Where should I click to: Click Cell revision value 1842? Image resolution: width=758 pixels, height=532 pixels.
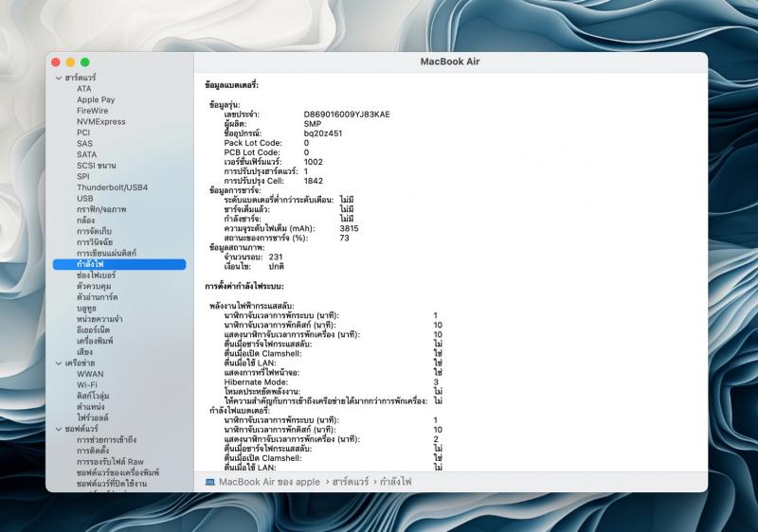tap(314, 181)
